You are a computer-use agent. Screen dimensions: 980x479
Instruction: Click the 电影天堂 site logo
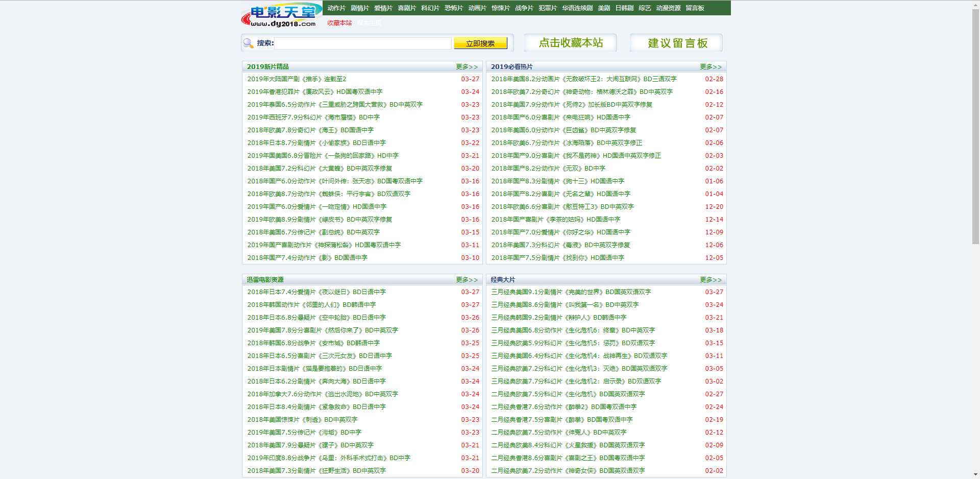[x=281, y=15]
